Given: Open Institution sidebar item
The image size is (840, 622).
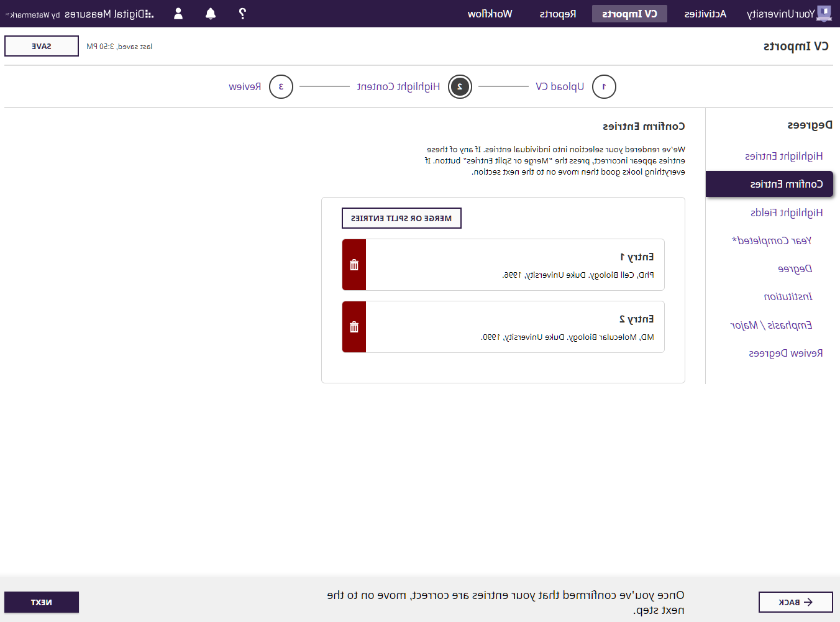Looking at the screenshot, I should coord(788,296).
